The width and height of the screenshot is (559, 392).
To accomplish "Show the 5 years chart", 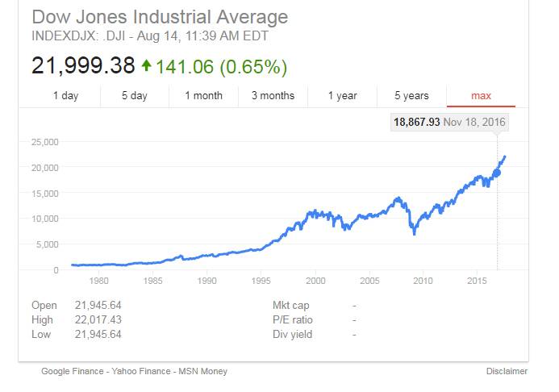I will click(411, 95).
